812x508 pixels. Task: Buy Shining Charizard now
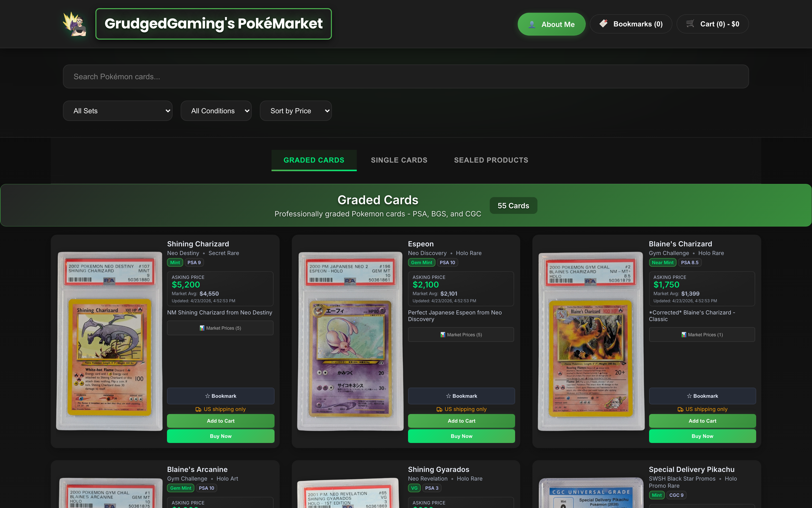tap(221, 436)
